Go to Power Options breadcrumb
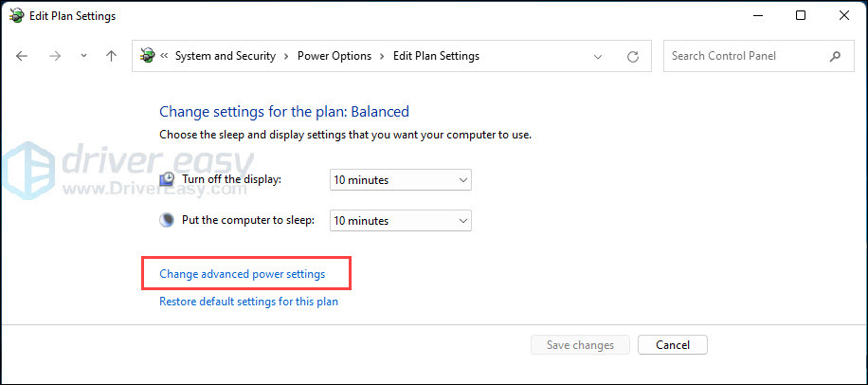 (335, 56)
